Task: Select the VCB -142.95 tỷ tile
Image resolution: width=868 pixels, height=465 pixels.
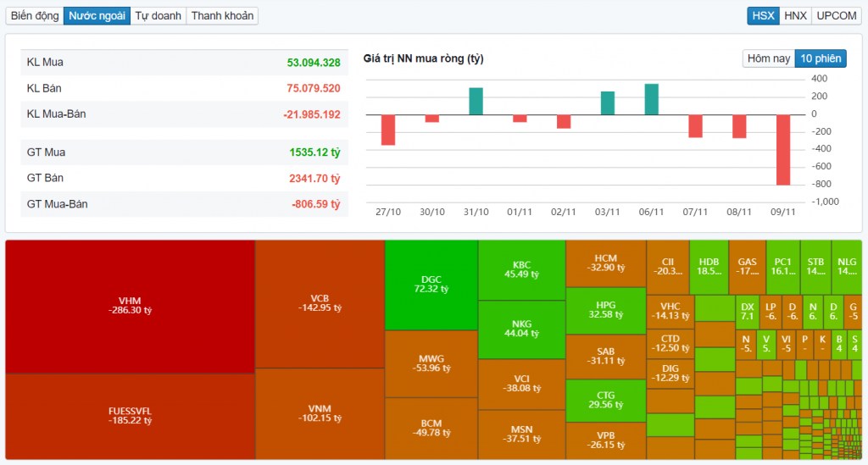Action: [320, 303]
